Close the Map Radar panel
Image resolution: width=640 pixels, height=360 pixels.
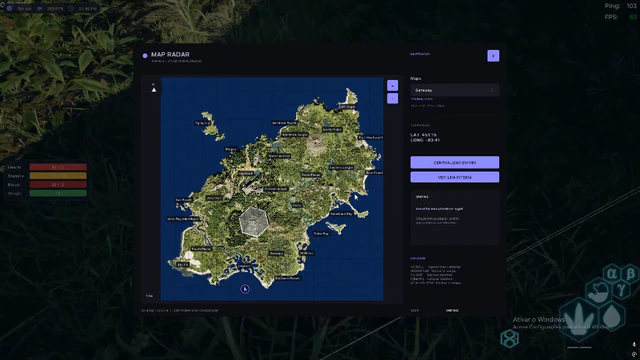[x=493, y=56]
